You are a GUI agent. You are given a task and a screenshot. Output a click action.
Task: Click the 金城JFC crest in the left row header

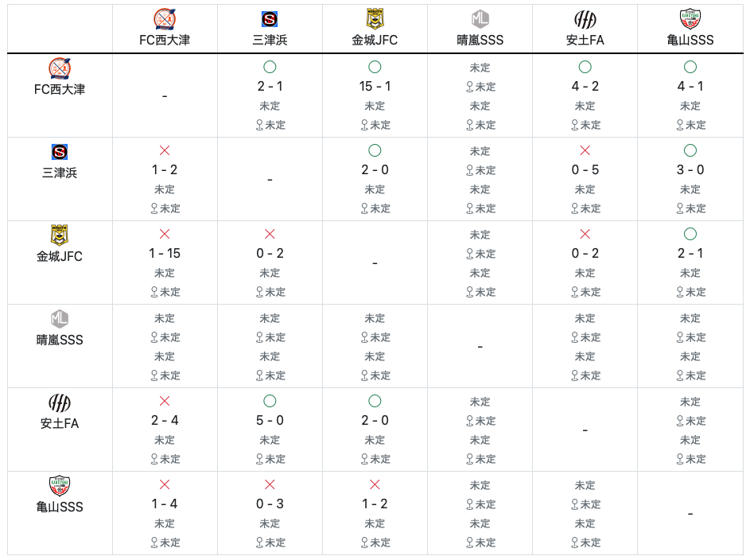[60, 235]
